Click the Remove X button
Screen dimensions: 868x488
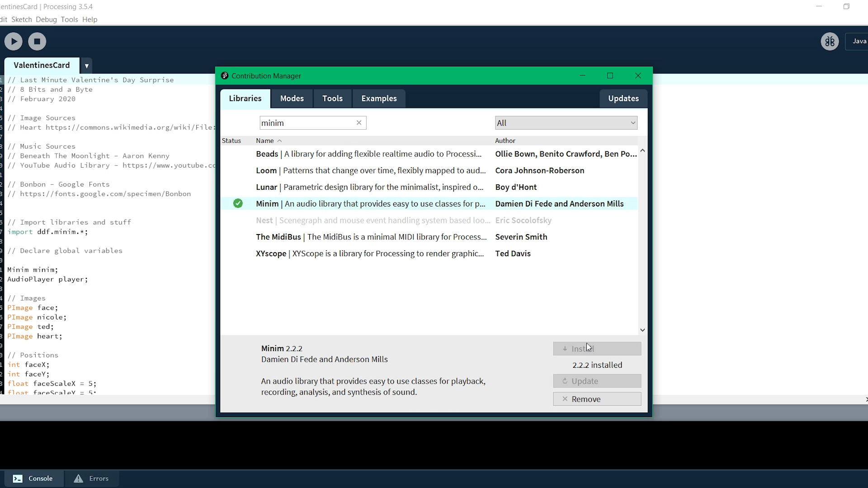click(597, 399)
